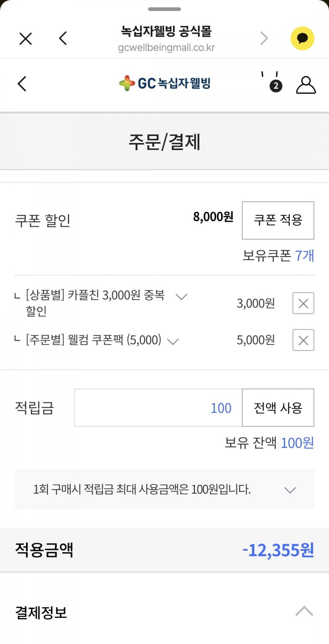The width and height of the screenshot is (329, 644).
Task: Tap the site header back arrow
Action: (x=22, y=84)
